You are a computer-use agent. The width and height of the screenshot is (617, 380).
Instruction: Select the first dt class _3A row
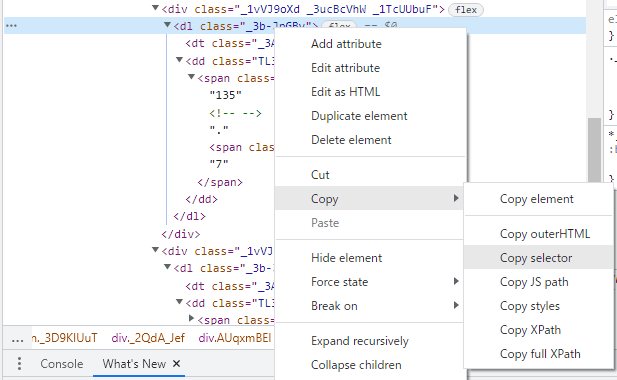230,43
